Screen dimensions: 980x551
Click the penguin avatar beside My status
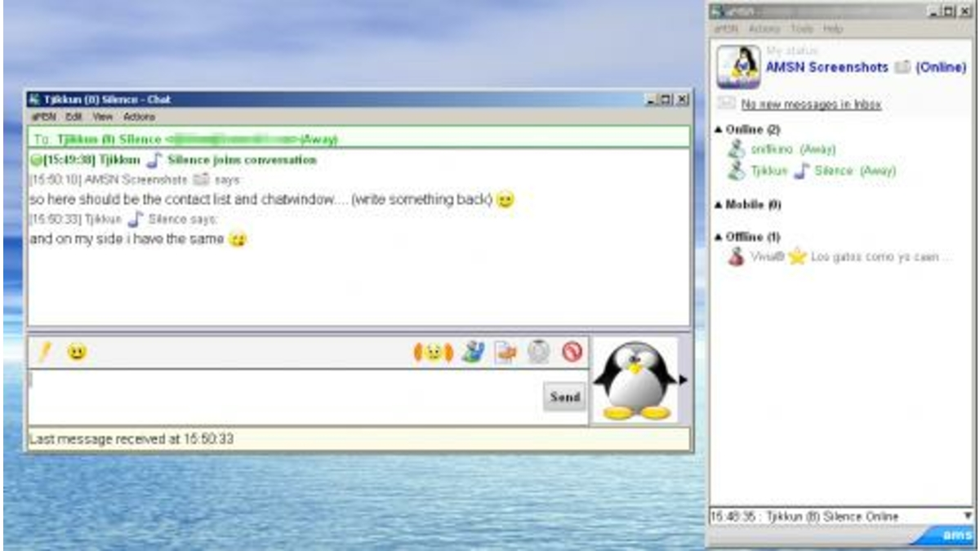point(738,67)
